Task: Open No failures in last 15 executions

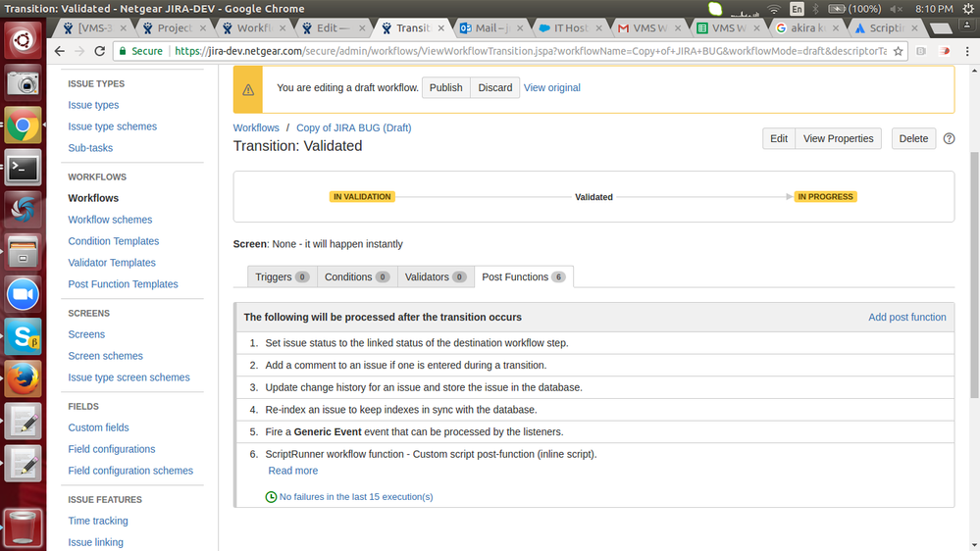Action: [356, 497]
